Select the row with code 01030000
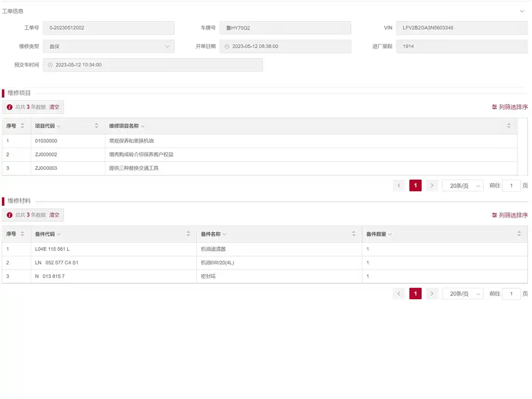532x399 pixels. pyautogui.click(x=260, y=141)
